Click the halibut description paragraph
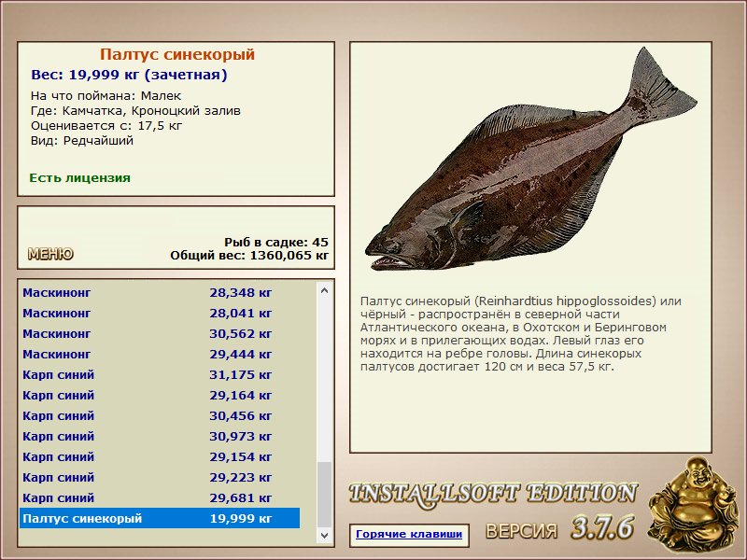The height and width of the screenshot is (560, 747). click(x=521, y=334)
